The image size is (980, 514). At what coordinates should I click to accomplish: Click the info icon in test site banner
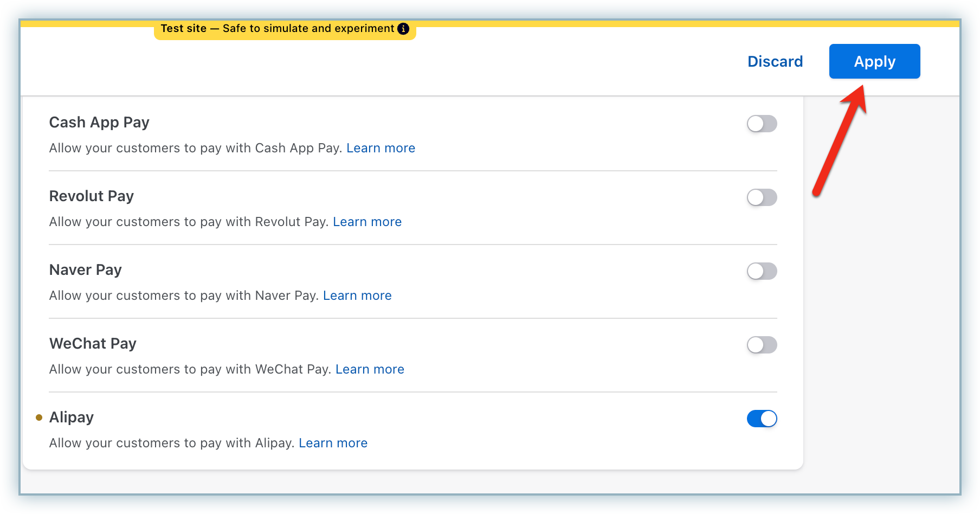[x=403, y=29]
